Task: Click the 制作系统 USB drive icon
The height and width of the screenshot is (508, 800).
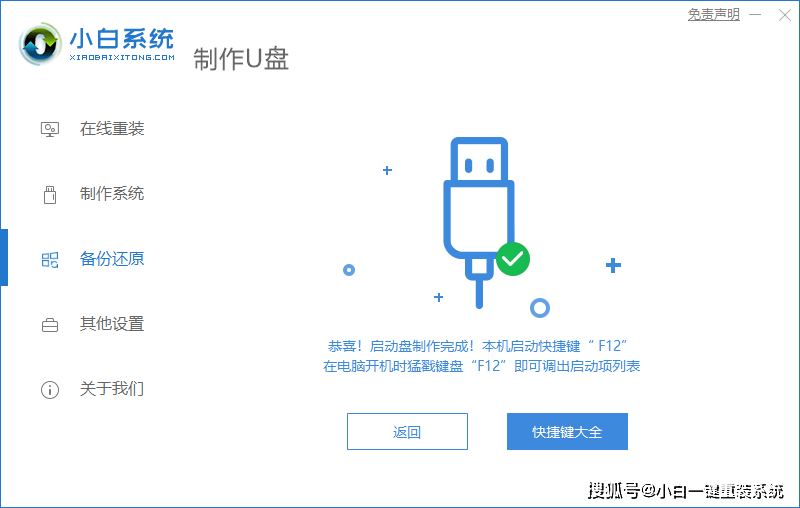Action: [49, 194]
